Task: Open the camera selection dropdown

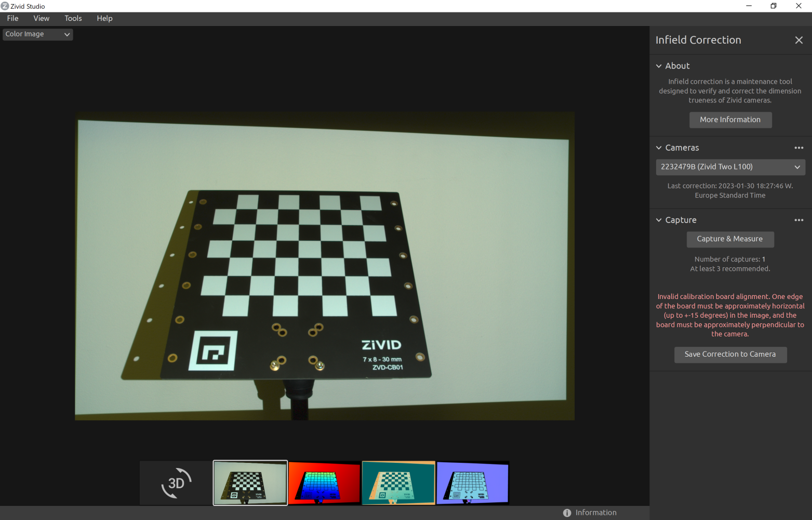Action: (x=730, y=167)
